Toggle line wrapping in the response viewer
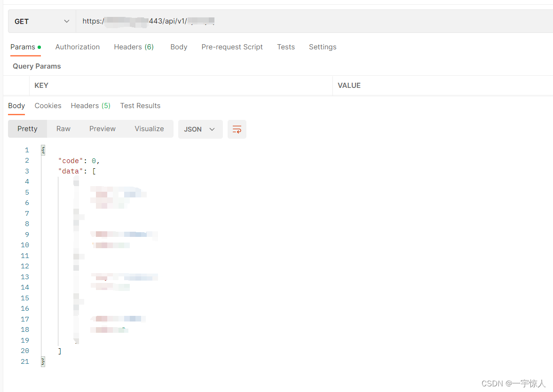Viewport: 553px width, 392px height. click(237, 129)
